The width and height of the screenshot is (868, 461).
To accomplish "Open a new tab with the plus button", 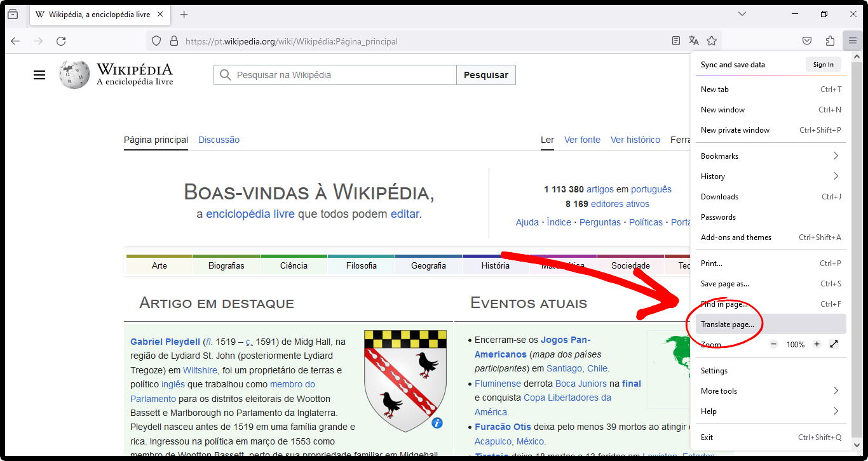I will click(x=184, y=15).
